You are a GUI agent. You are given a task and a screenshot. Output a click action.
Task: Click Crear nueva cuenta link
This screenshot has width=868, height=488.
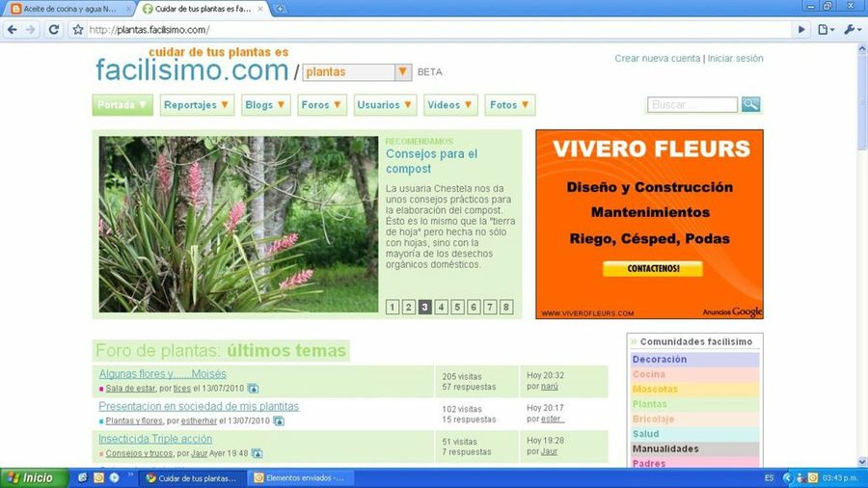[x=657, y=58]
